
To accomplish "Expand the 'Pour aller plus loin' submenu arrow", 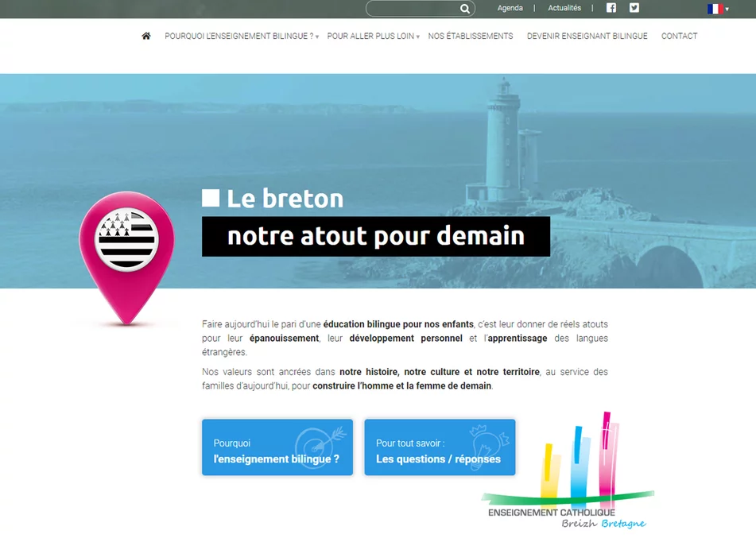I will tap(418, 37).
